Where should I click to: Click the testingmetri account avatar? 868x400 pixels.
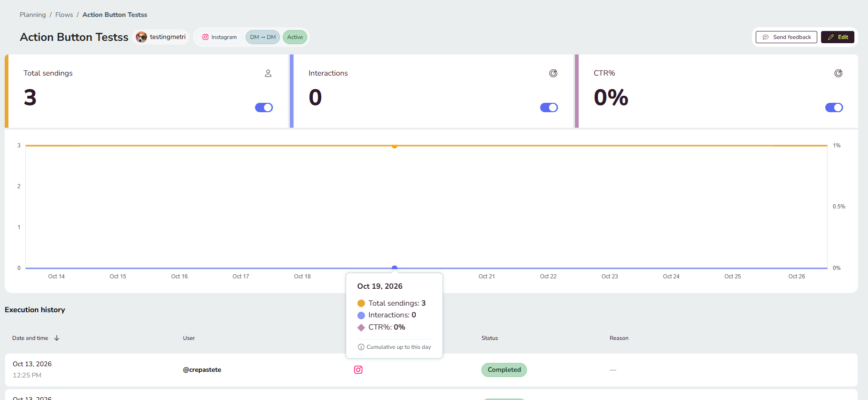click(141, 37)
